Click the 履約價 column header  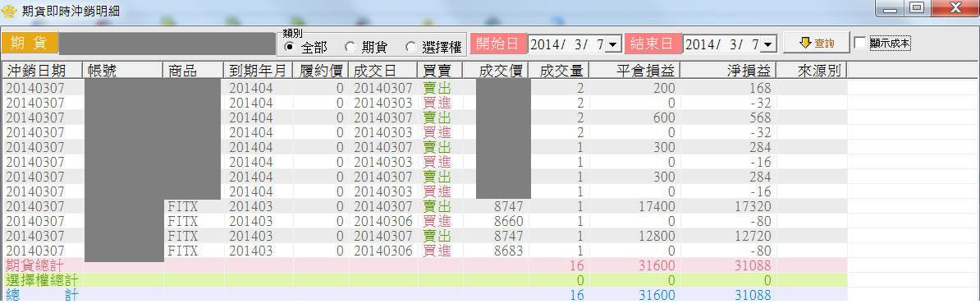coord(321,70)
